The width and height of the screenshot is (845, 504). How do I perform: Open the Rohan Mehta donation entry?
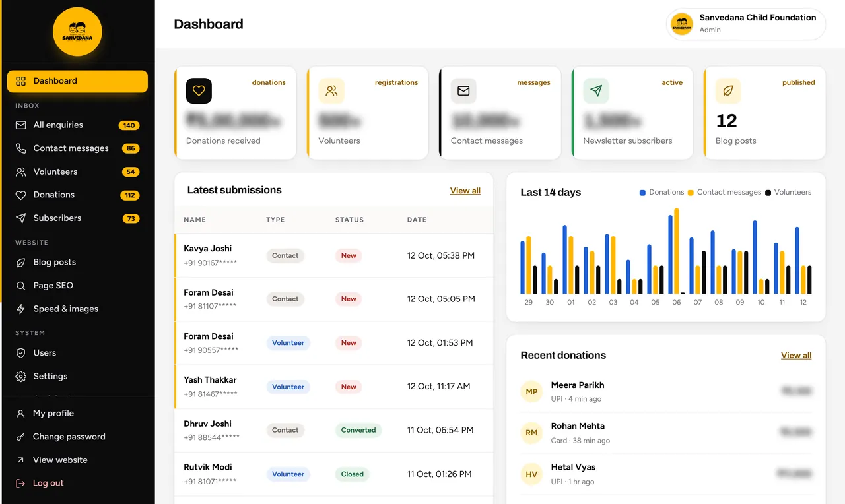666,433
